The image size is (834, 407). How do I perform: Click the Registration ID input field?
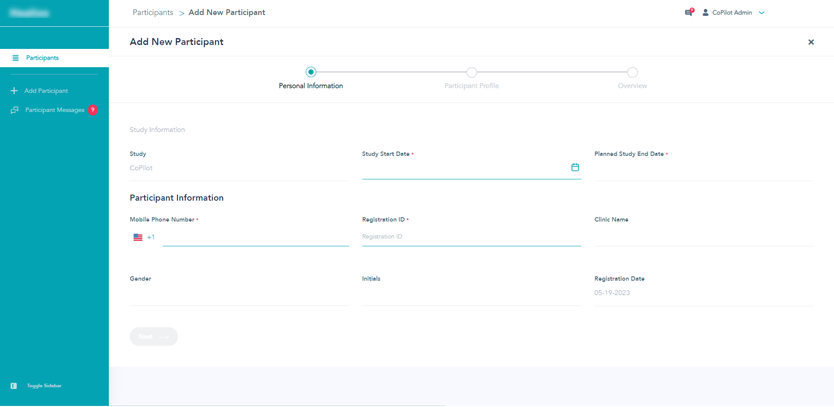click(470, 237)
